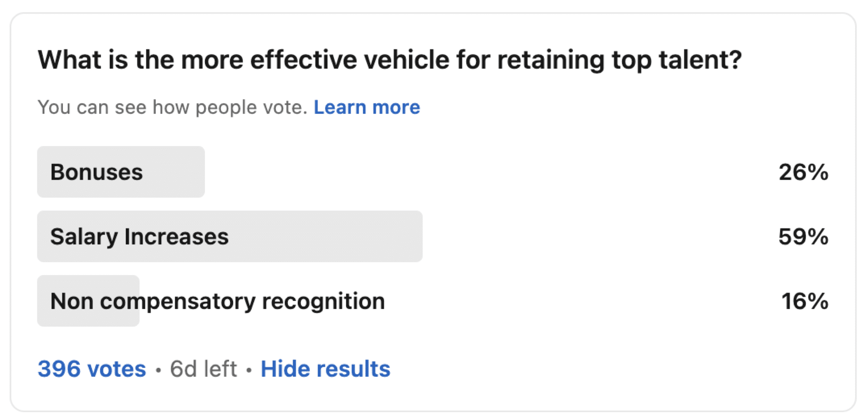Click the word "recognition" in third option
This screenshot has width=868, height=417.
[x=323, y=301]
